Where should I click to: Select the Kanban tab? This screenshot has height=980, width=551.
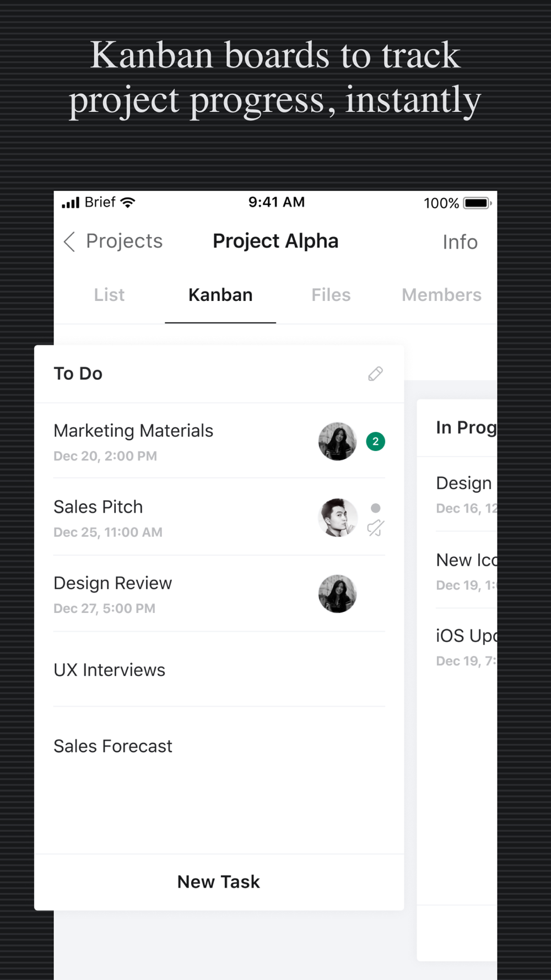click(x=220, y=295)
